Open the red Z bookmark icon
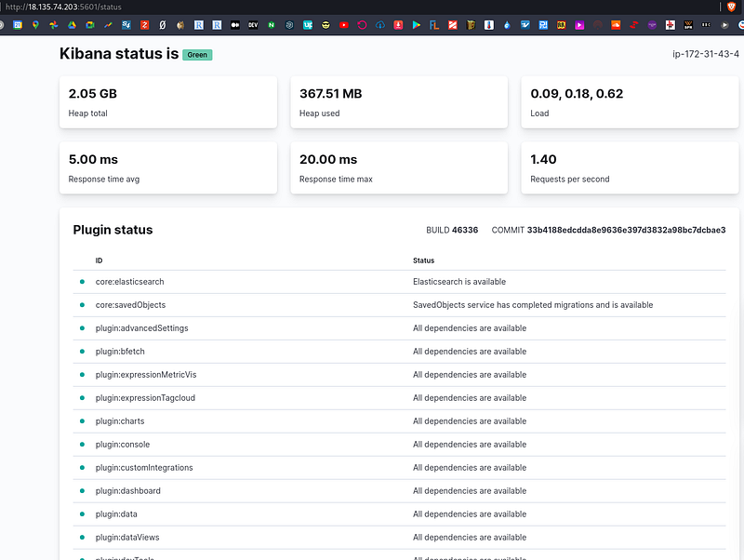Image resolution: width=744 pixels, height=560 pixels. coord(144,25)
